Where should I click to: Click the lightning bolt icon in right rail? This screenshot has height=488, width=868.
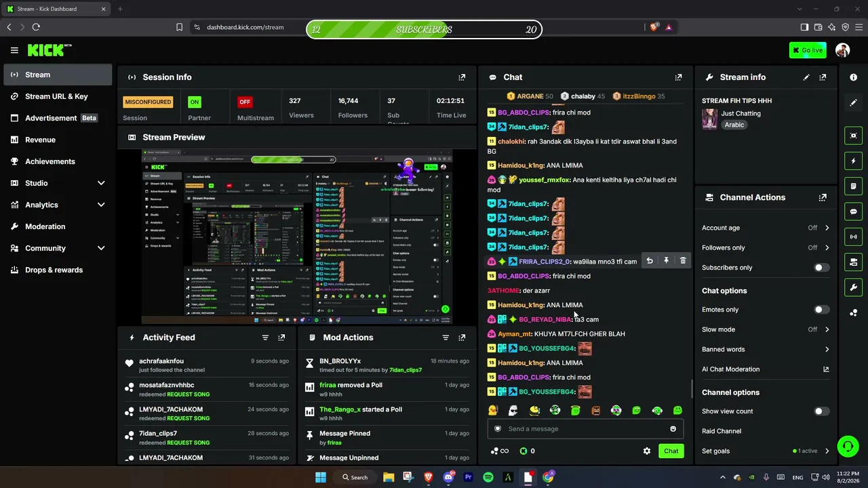(x=854, y=161)
